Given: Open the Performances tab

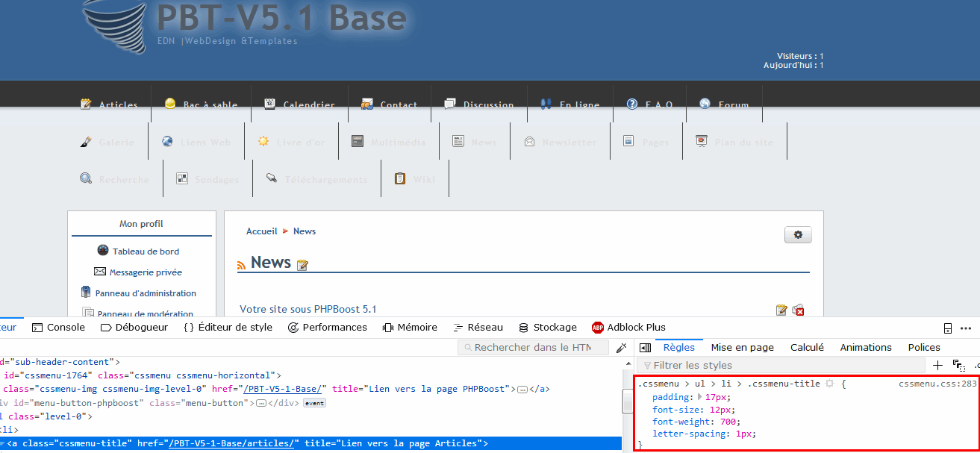Looking at the screenshot, I should coord(327,328).
